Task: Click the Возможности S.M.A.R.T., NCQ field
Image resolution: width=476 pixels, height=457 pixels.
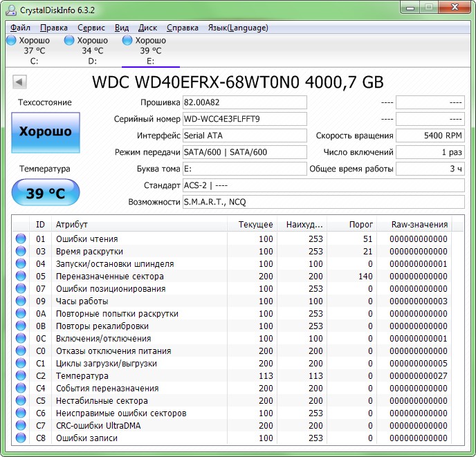Action: (324, 202)
